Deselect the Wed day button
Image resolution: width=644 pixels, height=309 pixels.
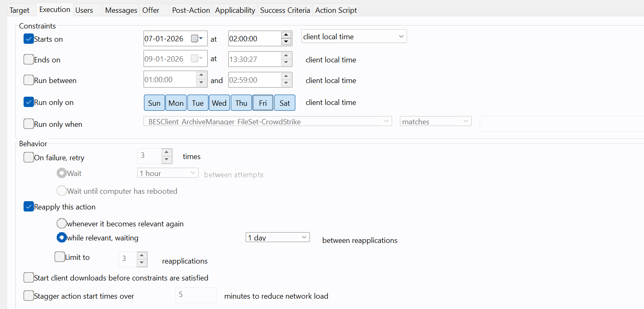tap(219, 103)
